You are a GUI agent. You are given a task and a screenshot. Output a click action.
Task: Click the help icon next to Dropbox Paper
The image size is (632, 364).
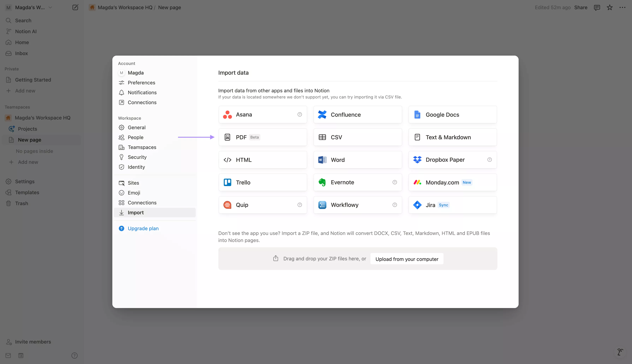point(489,160)
